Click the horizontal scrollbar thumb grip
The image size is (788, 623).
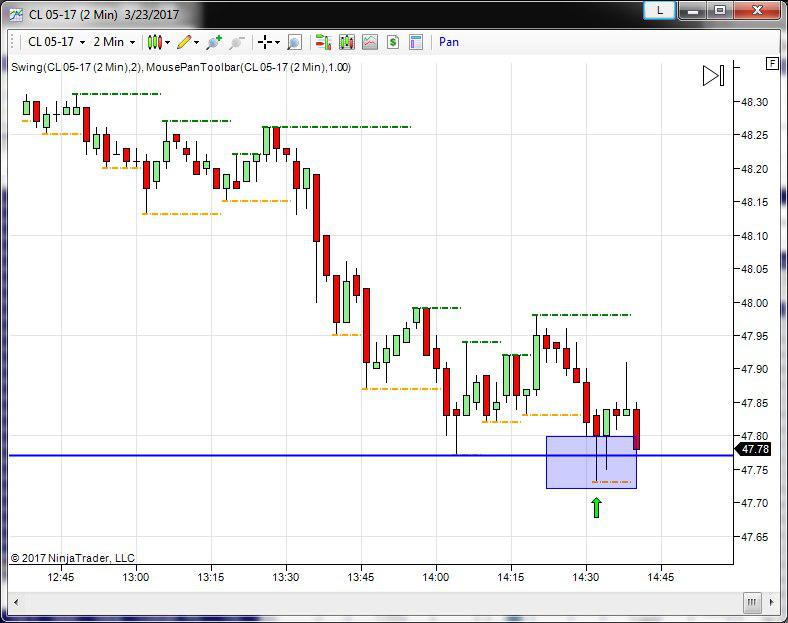tap(752, 602)
